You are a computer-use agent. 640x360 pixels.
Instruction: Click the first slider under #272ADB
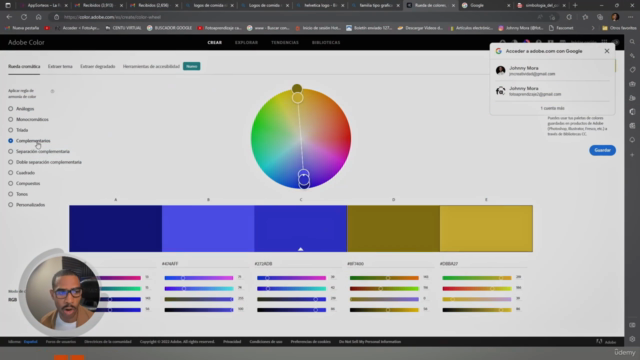tap(291, 278)
